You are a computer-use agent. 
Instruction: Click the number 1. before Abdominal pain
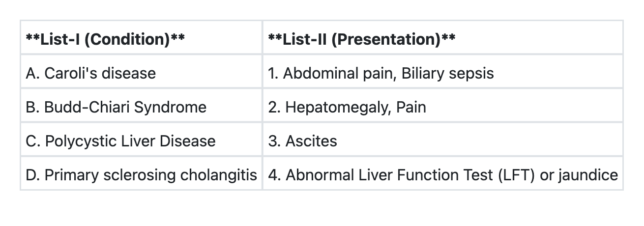point(273,73)
